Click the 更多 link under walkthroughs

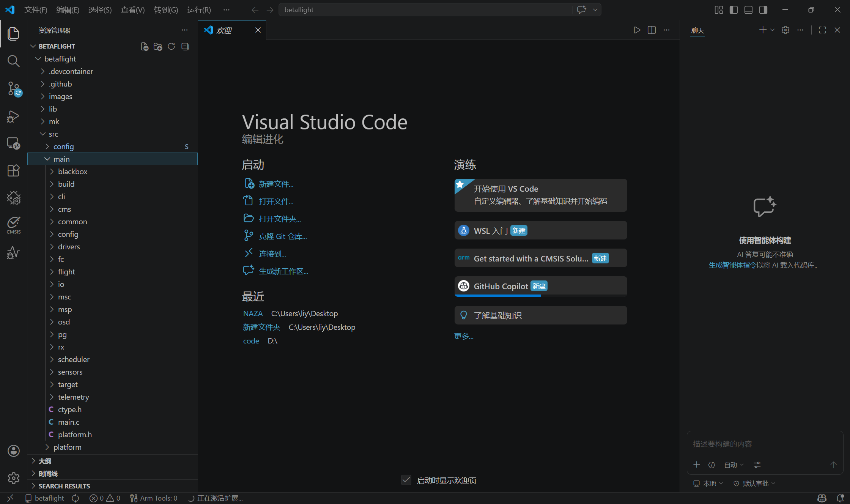point(464,336)
